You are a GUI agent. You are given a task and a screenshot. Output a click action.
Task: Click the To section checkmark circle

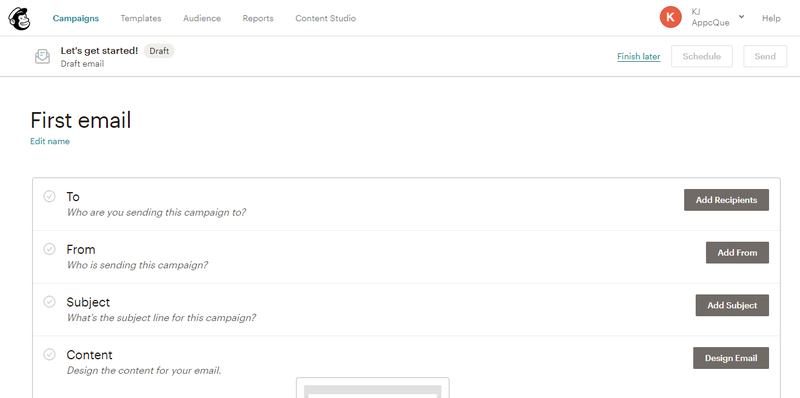[x=49, y=196]
